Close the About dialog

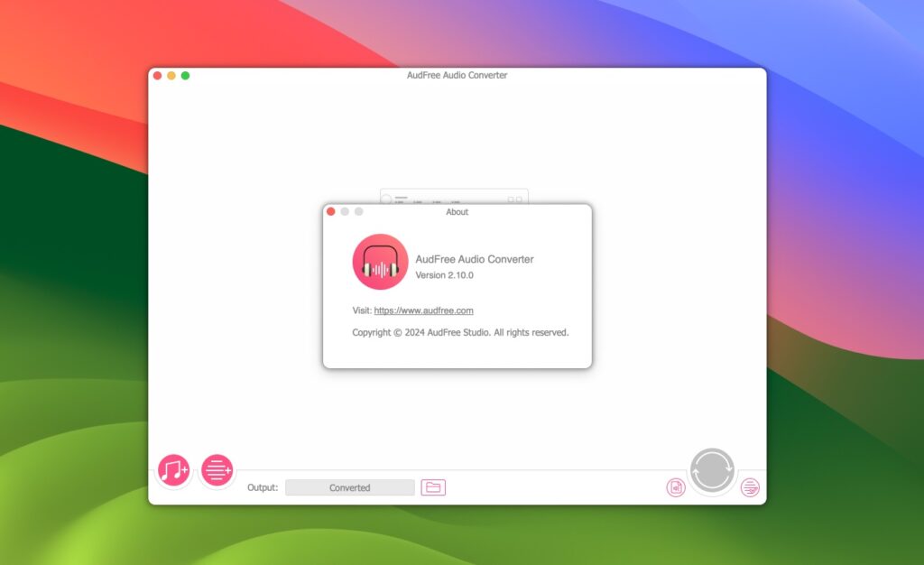coord(332,211)
